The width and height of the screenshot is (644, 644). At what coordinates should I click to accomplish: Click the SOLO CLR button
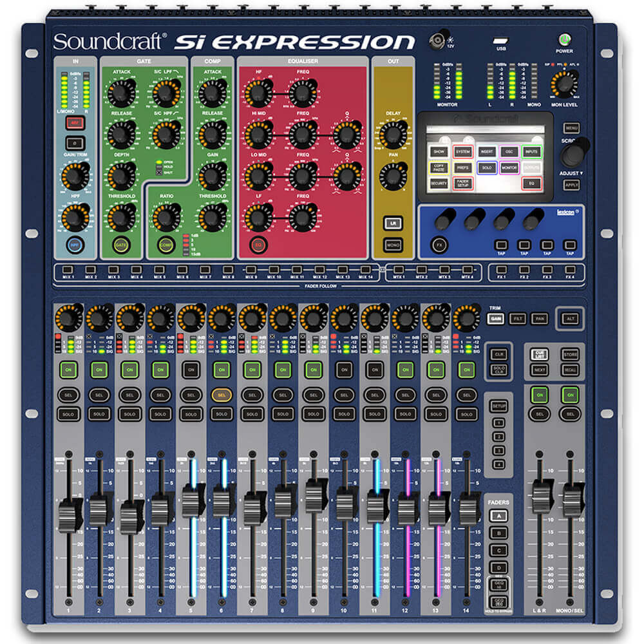pyautogui.click(x=498, y=370)
